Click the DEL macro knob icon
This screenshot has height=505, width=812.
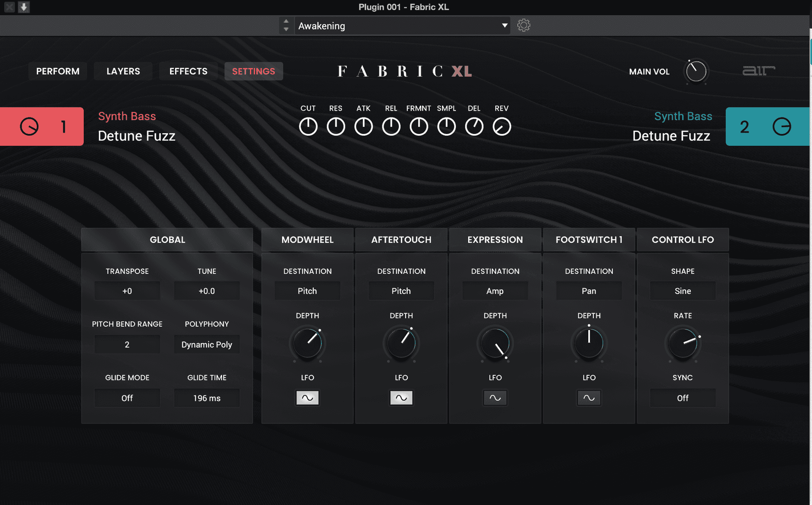tap(474, 126)
